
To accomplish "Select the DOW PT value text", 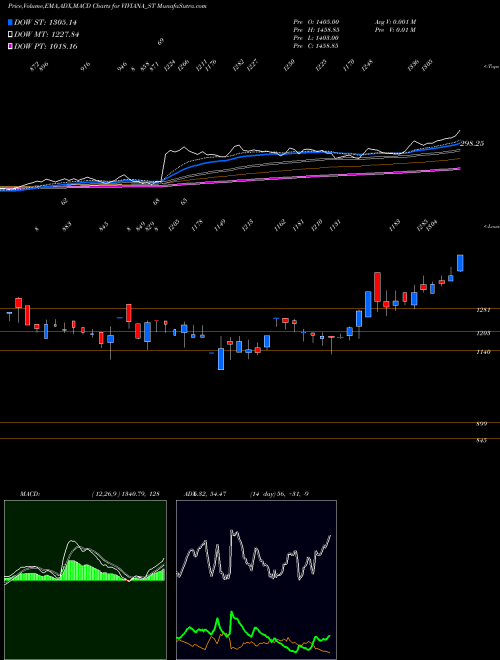I will (x=63, y=46).
